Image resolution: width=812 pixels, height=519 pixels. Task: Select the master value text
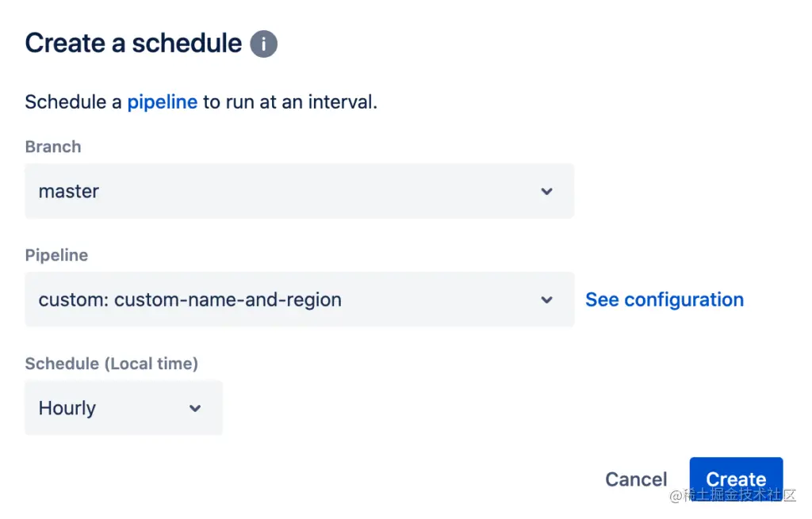click(x=69, y=191)
